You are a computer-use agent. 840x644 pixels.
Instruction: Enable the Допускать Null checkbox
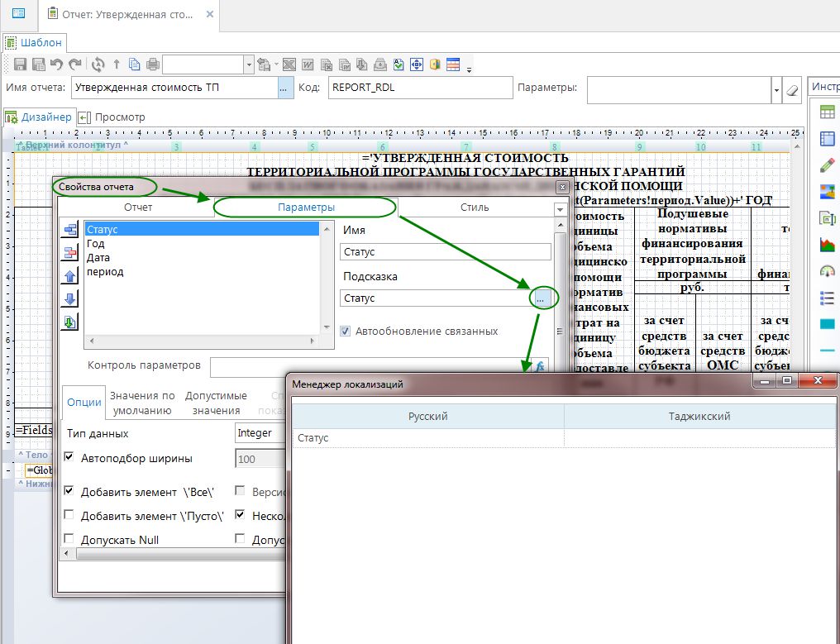69,540
